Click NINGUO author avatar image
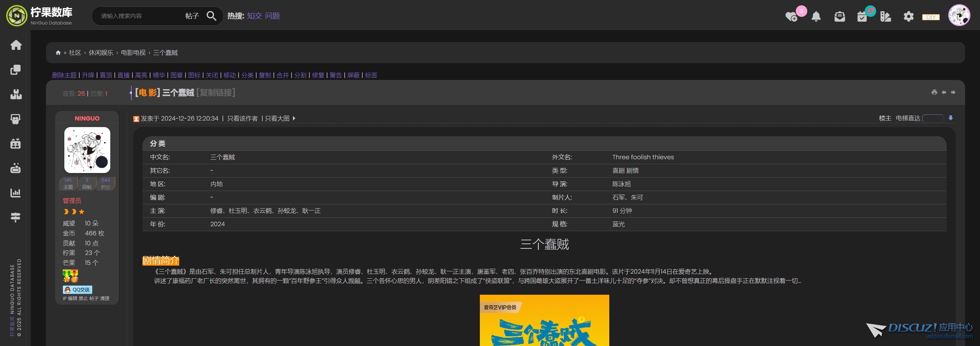The image size is (980, 346). [x=87, y=150]
